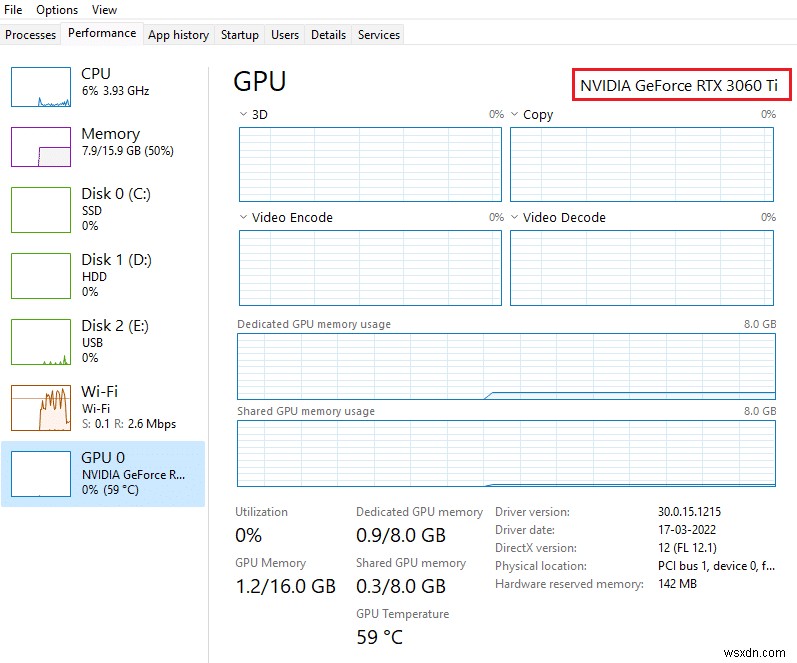The width and height of the screenshot is (797, 663).
Task: Click driver version 30.0.15.1215
Action: click(689, 511)
